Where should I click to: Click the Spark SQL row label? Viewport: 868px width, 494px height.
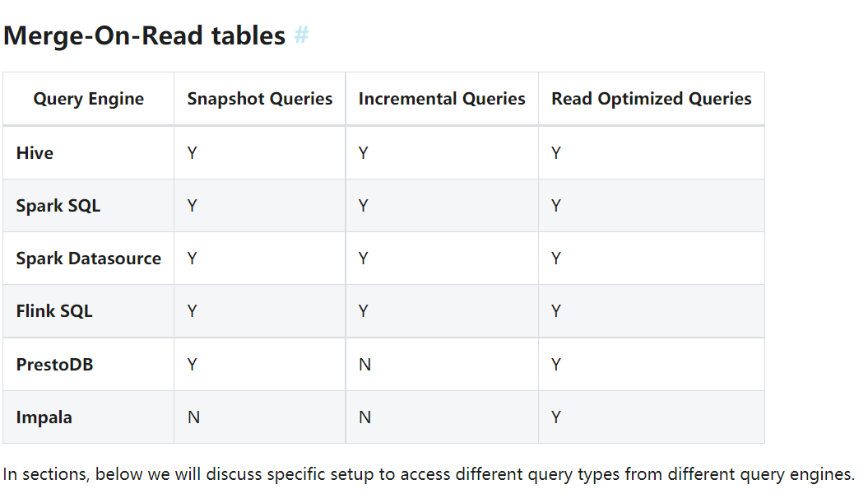(x=58, y=206)
